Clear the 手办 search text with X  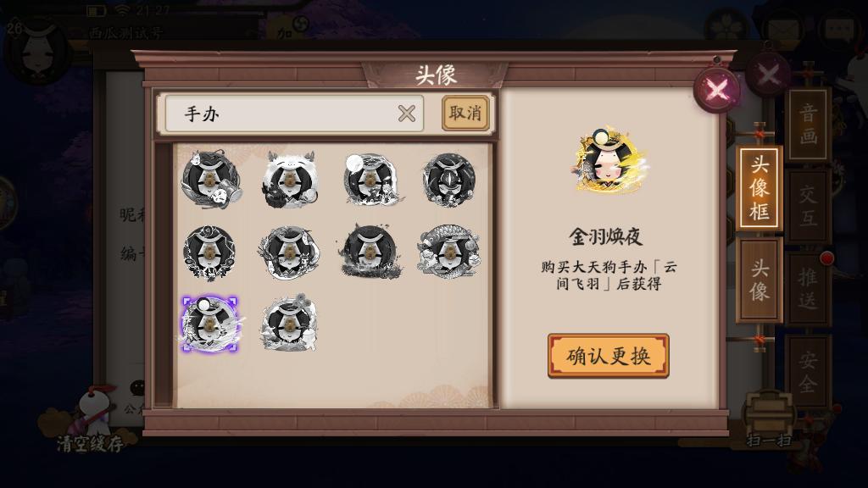pos(407,114)
